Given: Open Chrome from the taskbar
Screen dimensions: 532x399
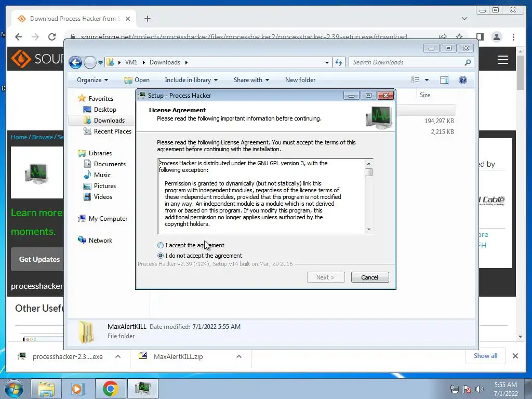Looking at the screenshot, I should pyautogui.click(x=110, y=389).
